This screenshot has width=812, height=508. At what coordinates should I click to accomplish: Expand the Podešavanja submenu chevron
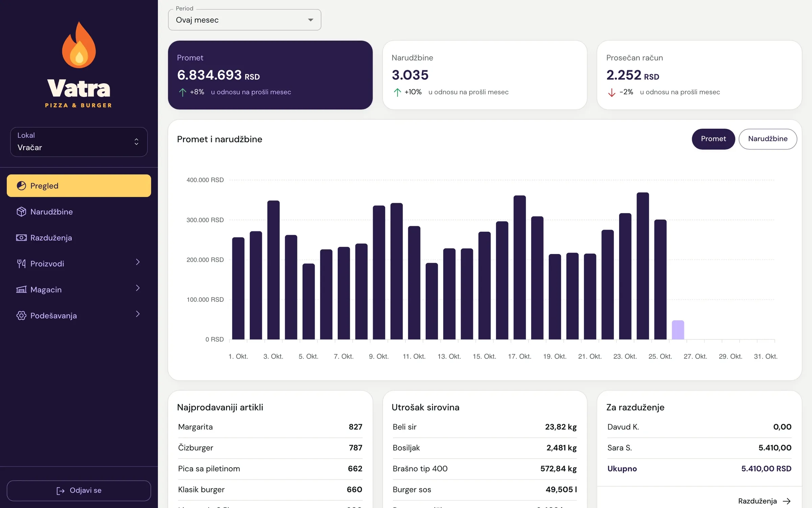[x=138, y=314]
